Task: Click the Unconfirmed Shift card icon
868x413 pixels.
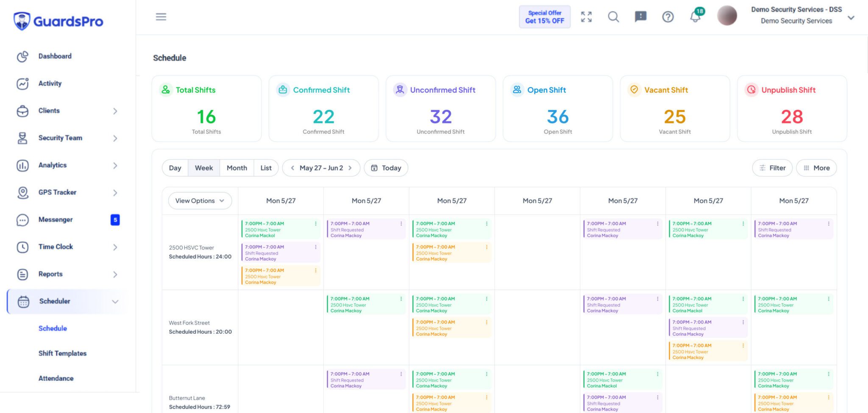Action: (x=400, y=90)
